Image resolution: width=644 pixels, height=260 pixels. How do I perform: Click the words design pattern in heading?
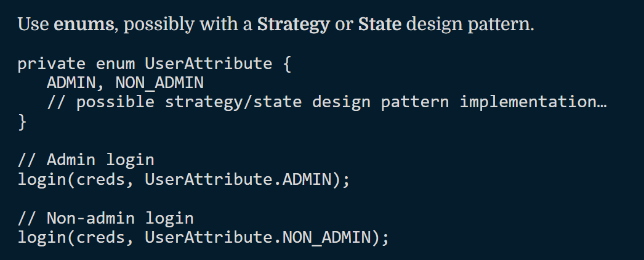[x=470, y=25]
